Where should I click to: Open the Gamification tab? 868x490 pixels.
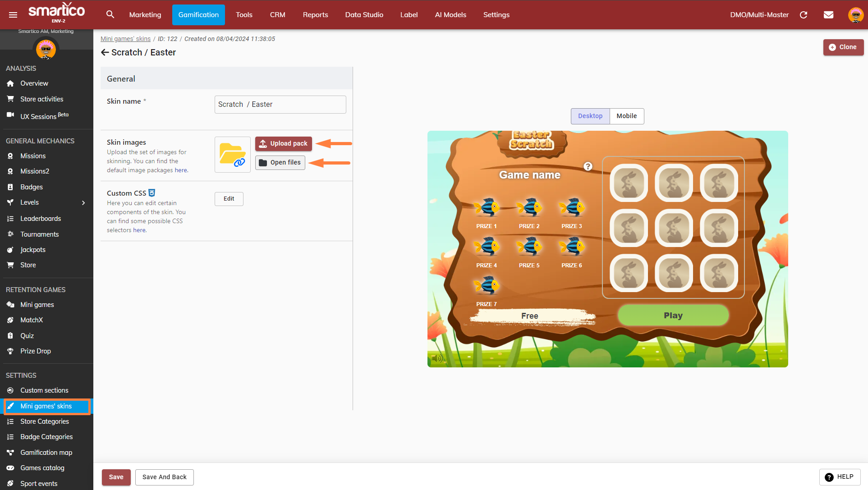[x=198, y=15]
